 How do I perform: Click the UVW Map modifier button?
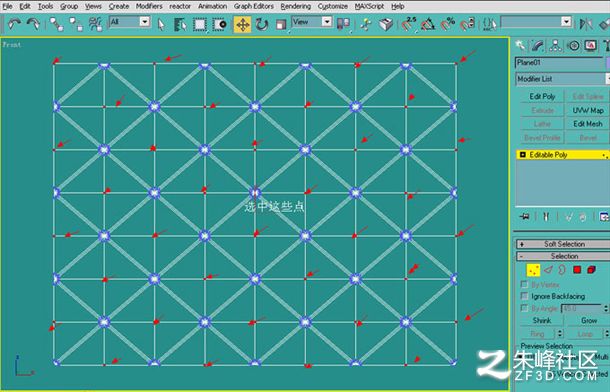(x=587, y=110)
